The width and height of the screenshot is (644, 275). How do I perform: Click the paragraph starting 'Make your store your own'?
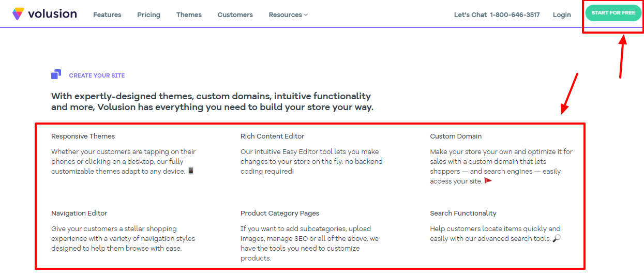tap(501, 166)
